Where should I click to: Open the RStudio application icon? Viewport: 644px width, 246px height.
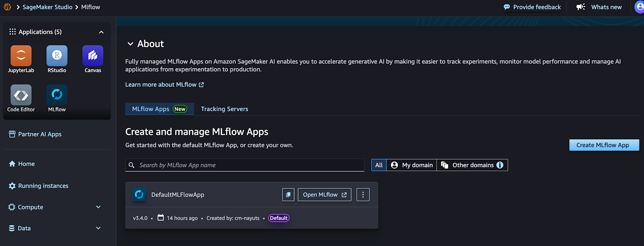[57, 56]
